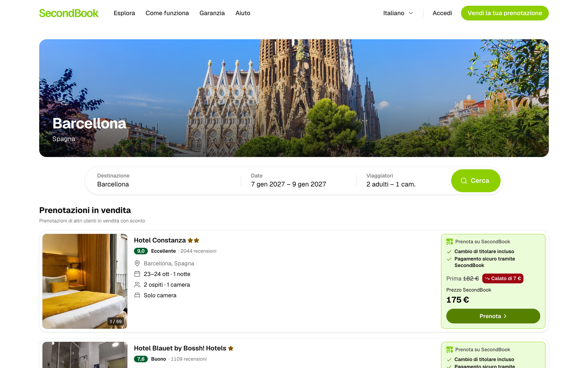Click Prenota button for Hotel Constanza
Screen dimensions: 588x368
tap(493, 316)
